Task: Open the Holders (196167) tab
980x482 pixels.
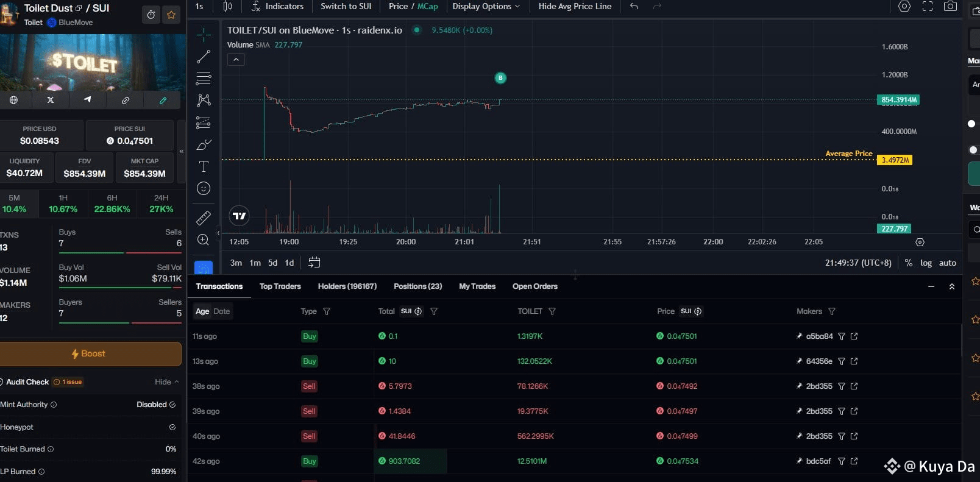Action: tap(347, 286)
